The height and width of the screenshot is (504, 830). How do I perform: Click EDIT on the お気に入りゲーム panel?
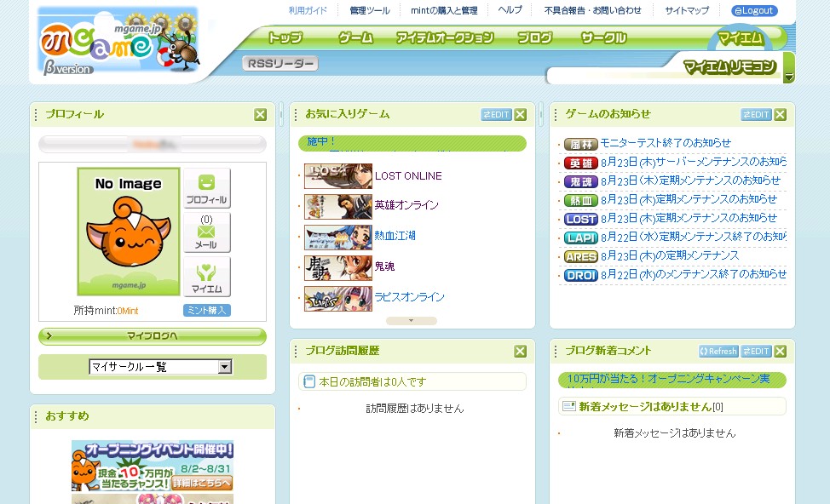pyautogui.click(x=496, y=115)
